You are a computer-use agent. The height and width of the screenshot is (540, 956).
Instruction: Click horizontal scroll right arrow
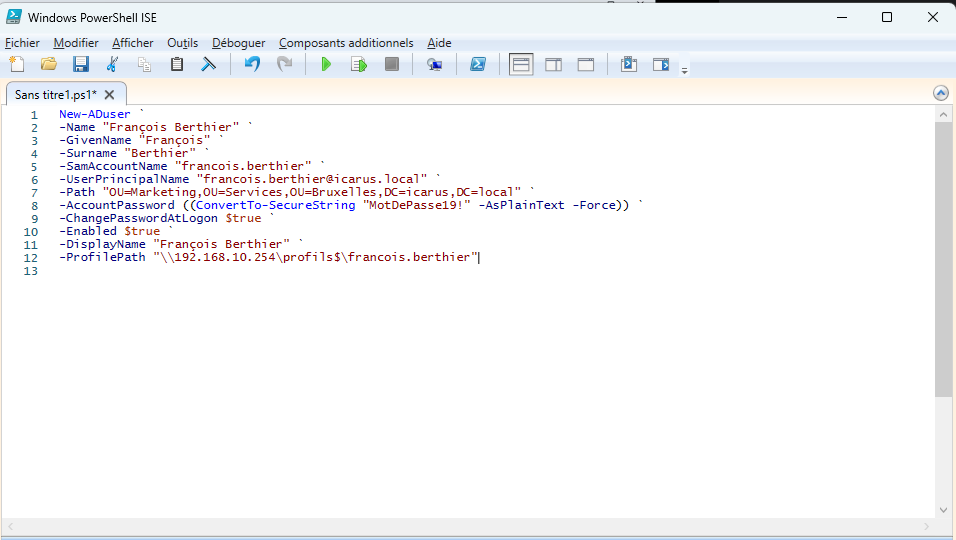tap(926, 526)
